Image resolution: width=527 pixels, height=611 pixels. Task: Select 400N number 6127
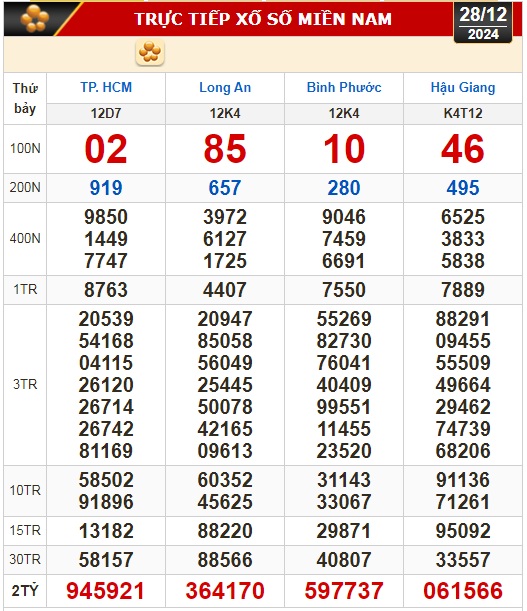pos(225,239)
